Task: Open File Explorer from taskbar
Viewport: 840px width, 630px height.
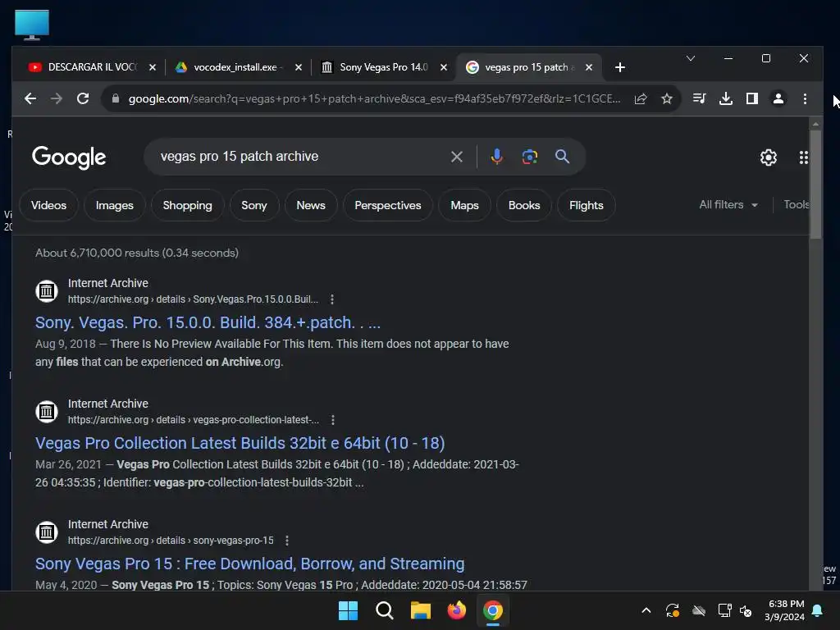Action: (x=421, y=610)
